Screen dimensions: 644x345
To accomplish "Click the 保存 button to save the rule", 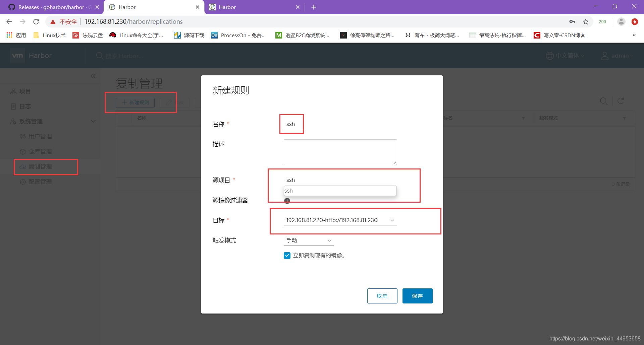I will click(417, 296).
